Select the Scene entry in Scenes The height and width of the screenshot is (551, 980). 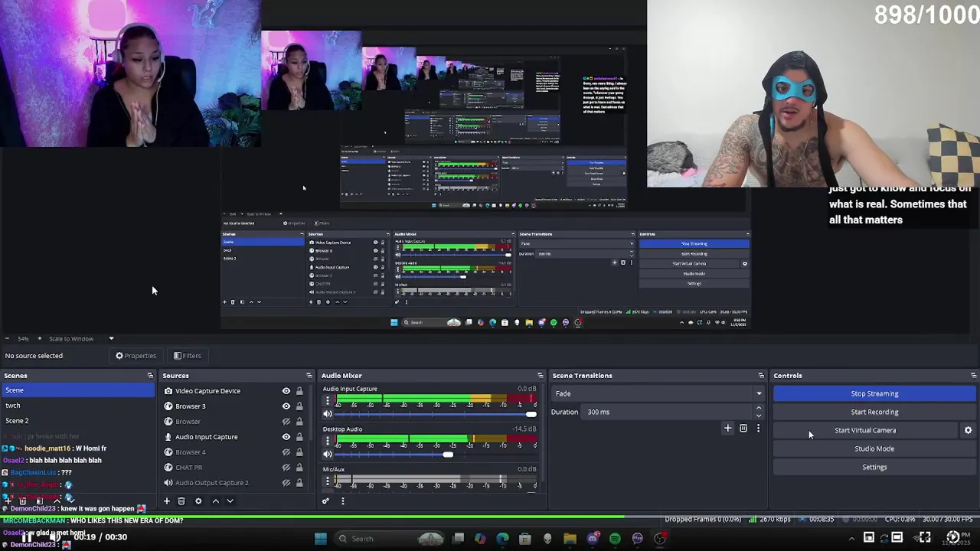pyautogui.click(x=77, y=390)
